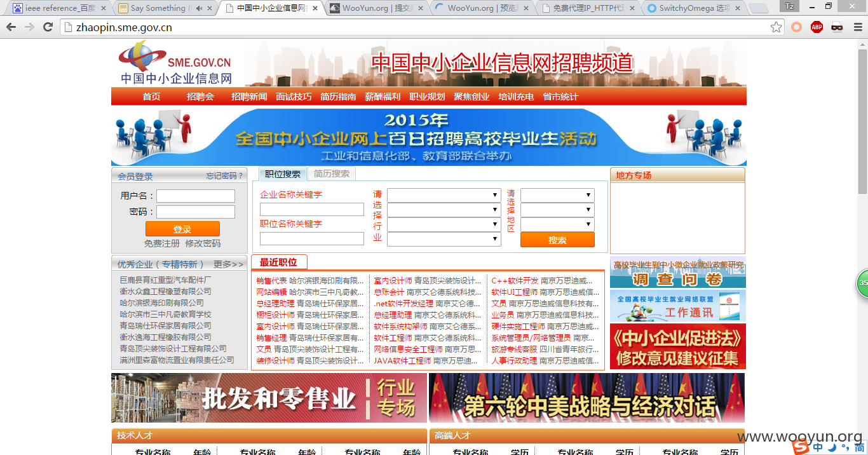Mute audio icon on Say Something tab
Viewport: 868px width, 455px height.
199,8
